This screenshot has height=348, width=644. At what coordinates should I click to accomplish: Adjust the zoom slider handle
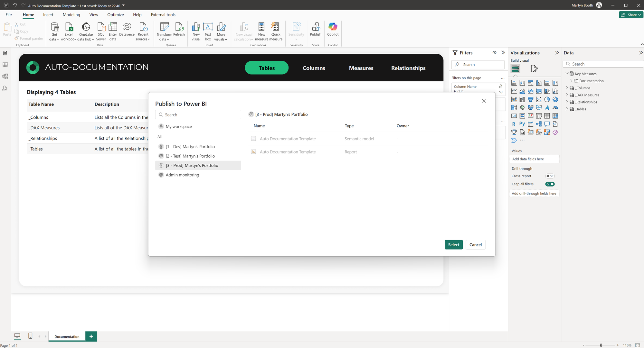601,345
